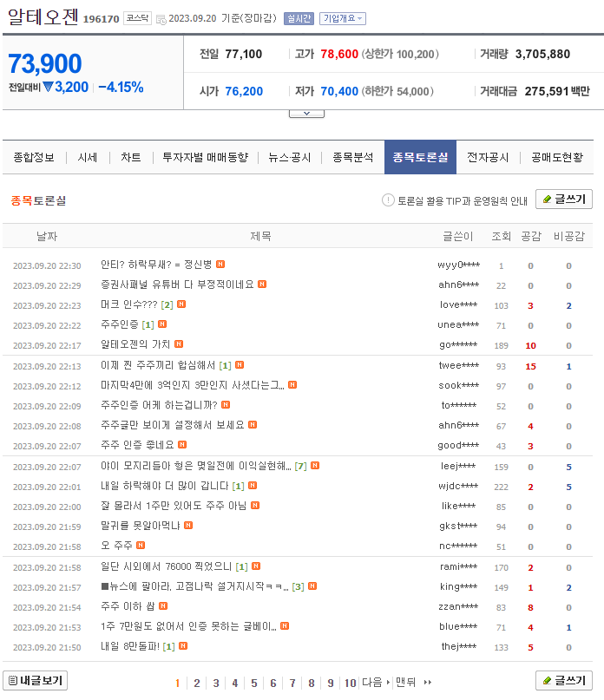Image resolution: width=604 pixels, height=700 pixels.
Task: Go to the 뉴스·공시 tab
Action: [290, 157]
